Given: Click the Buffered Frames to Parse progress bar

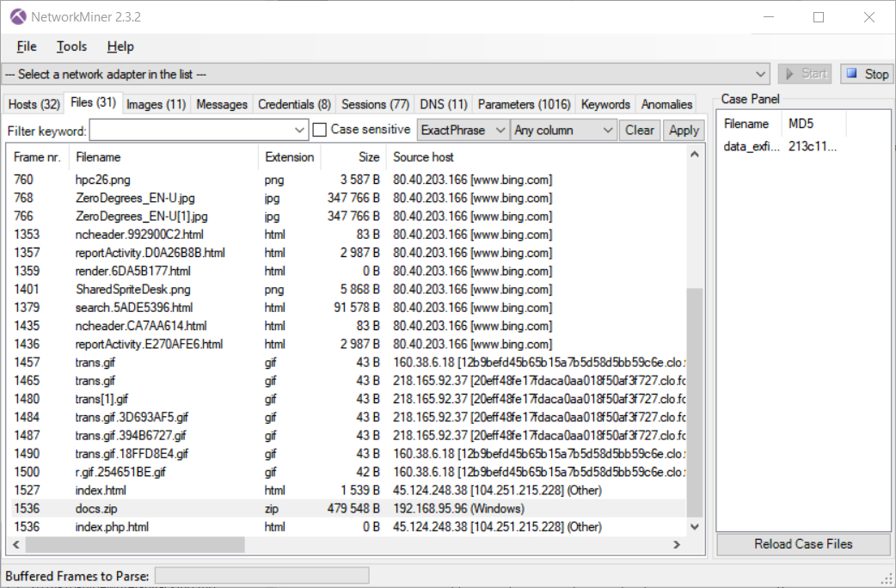Looking at the screenshot, I should coord(261,575).
